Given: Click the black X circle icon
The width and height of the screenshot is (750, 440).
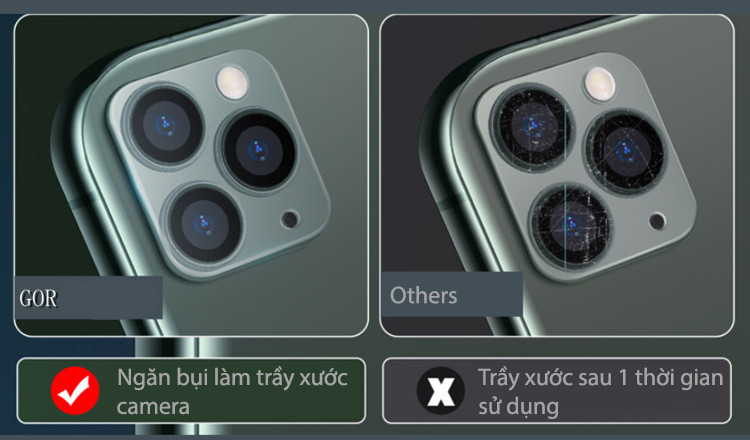Looking at the screenshot, I should 440,390.
